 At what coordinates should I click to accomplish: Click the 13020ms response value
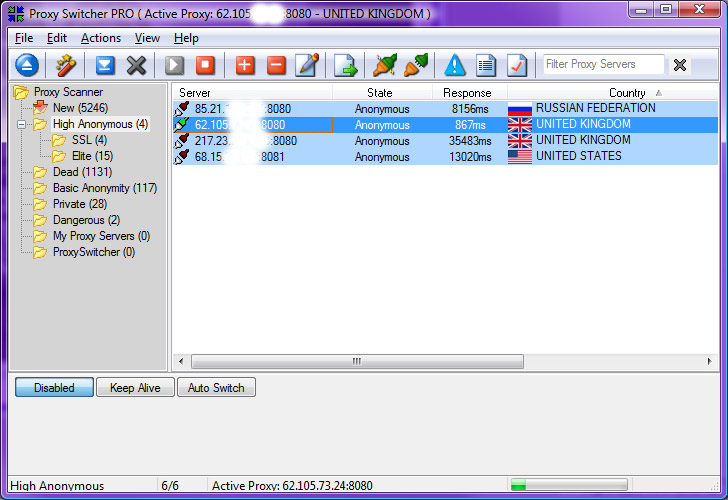470,157
